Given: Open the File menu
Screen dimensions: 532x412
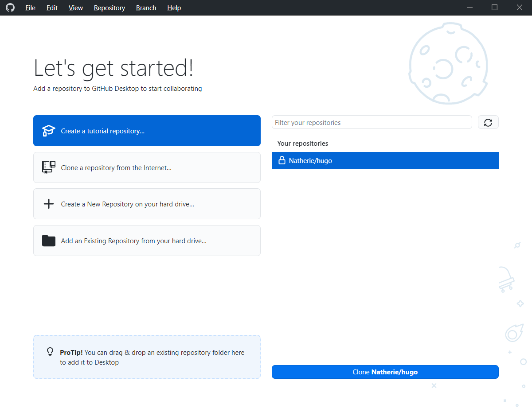Looking at the screenshot, I should click(x=30, y=8).
